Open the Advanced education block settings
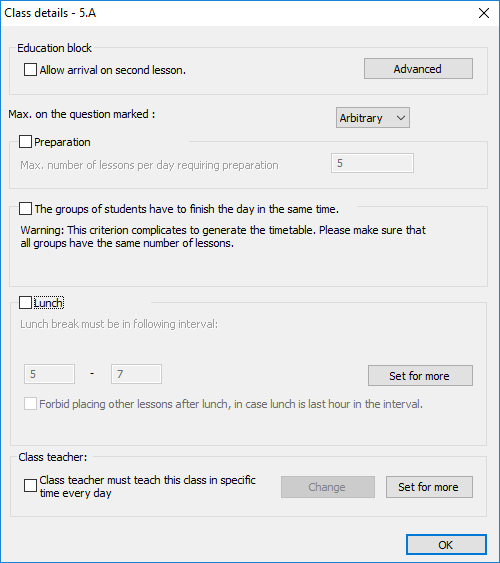The height and width of the screenshot is (563, 500). pos(418,69)
